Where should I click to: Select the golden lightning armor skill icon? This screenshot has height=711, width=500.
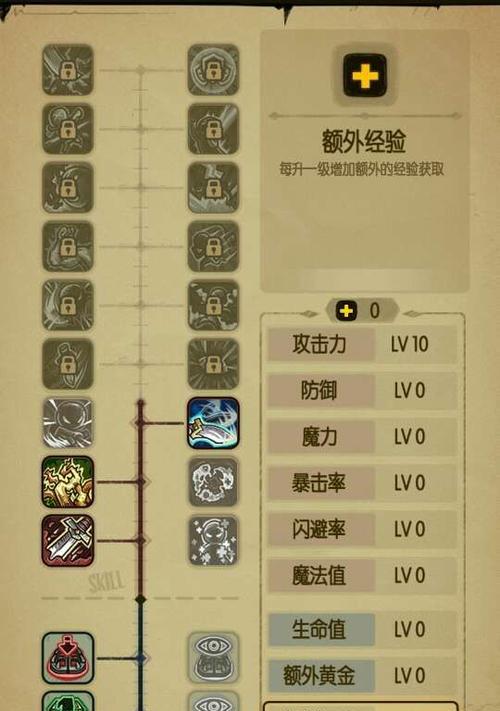68,482
